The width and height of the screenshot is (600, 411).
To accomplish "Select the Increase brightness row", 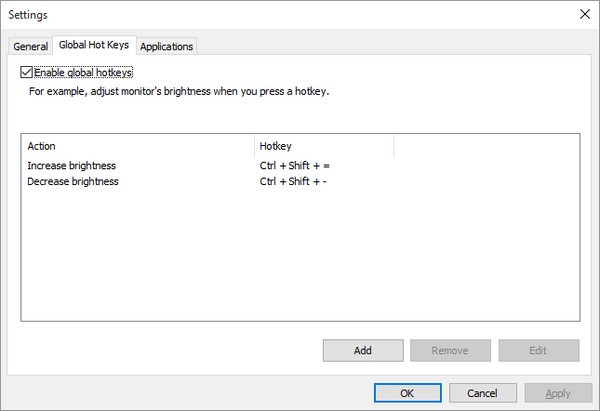I will [72, 165].
